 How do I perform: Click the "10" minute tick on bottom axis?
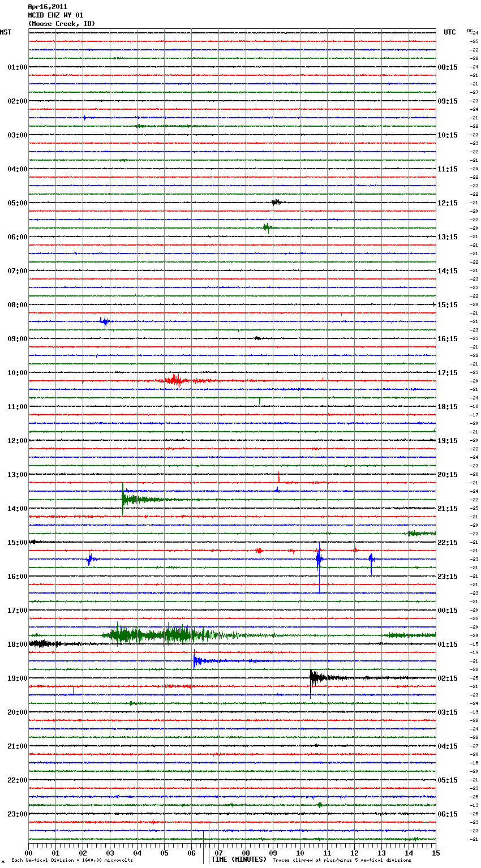(x=300, y=852)
